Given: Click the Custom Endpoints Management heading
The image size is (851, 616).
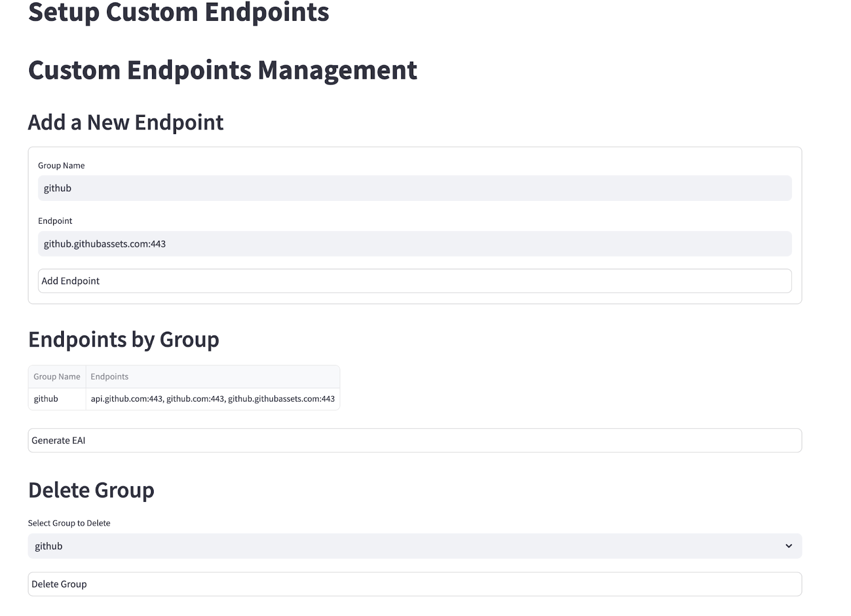Looking at the screenshot, I should point(222,70).
